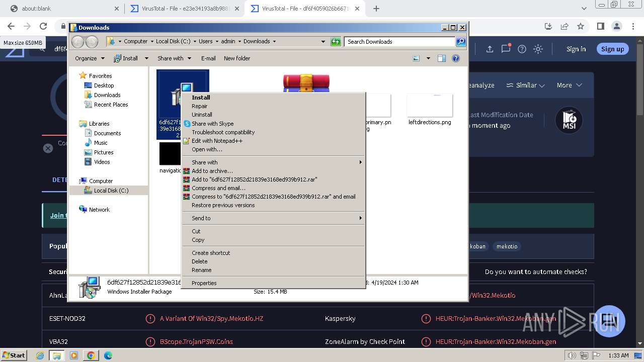Click the change view icon
The height and width of the screenshot is (362, 644).
[416, 58]
